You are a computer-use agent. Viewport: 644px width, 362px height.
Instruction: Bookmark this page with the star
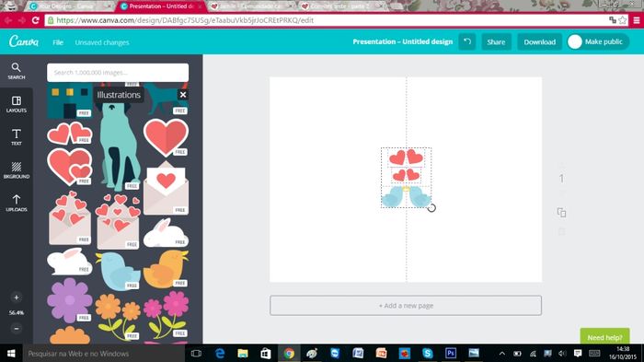pos(623,20)
